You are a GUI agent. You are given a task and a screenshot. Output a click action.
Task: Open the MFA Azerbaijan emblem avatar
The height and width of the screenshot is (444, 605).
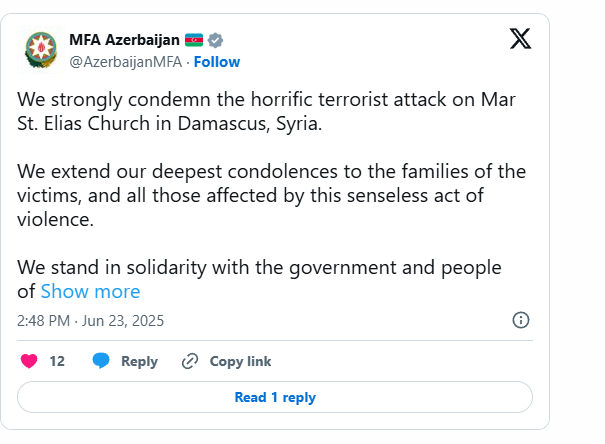[41, 50]
